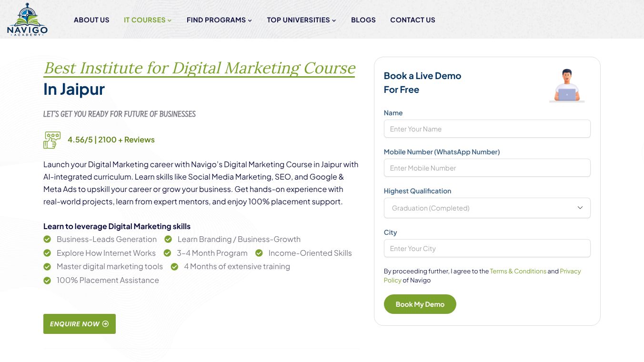The image size is (644, 362).
Task: Click the 100% Placement Assistance text
Action: (108, 280)
